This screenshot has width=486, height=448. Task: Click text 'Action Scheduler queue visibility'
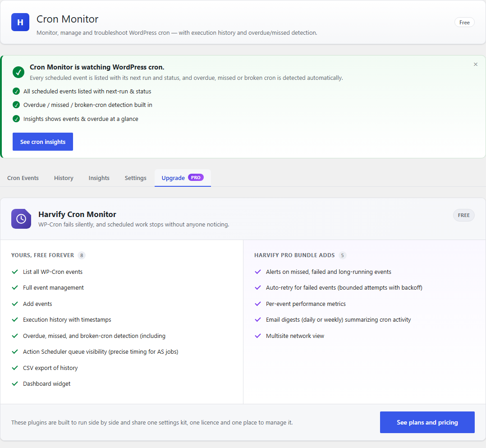coord(65,351)
